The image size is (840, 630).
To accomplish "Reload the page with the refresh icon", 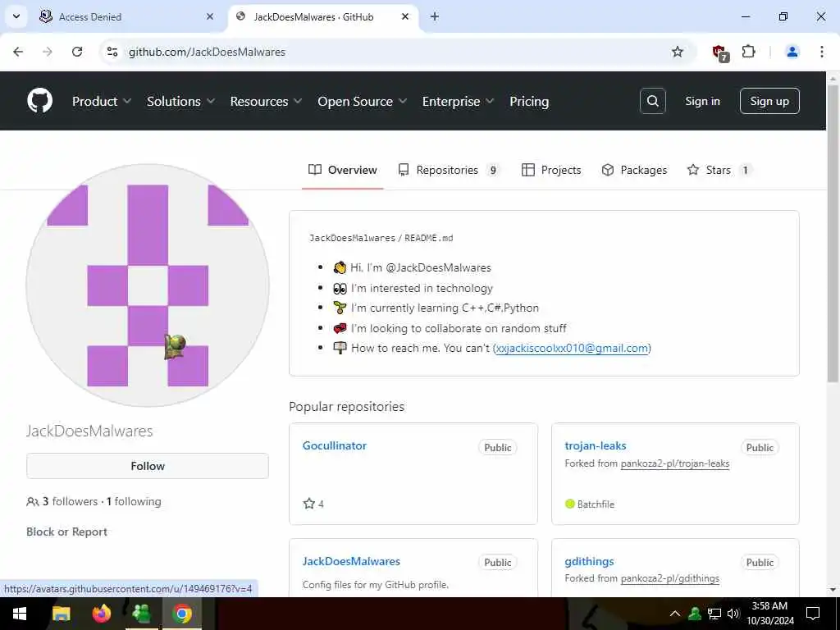I will 77,52.
